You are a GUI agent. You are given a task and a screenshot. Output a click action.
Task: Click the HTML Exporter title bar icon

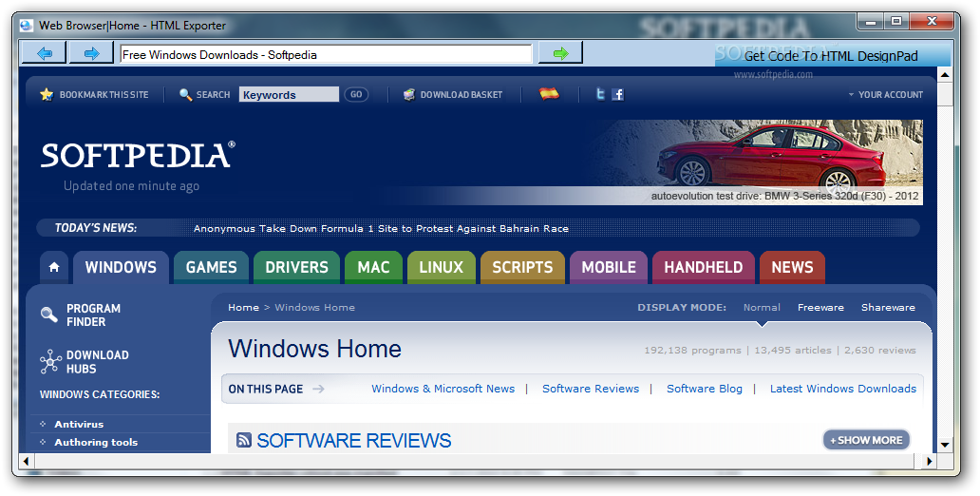27,25
